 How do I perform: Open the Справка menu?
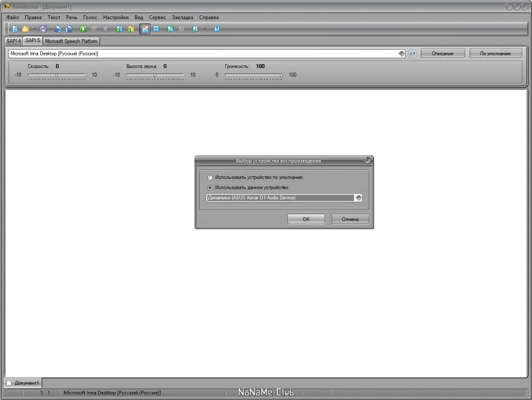[x=209, y=17]
